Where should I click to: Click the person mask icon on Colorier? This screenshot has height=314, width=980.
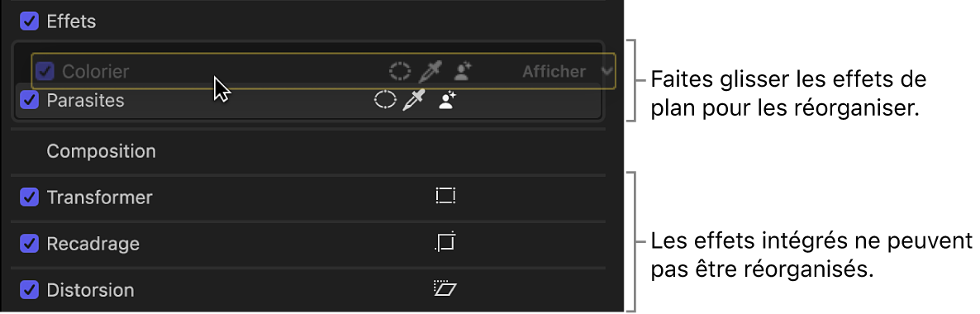point(463,71)
